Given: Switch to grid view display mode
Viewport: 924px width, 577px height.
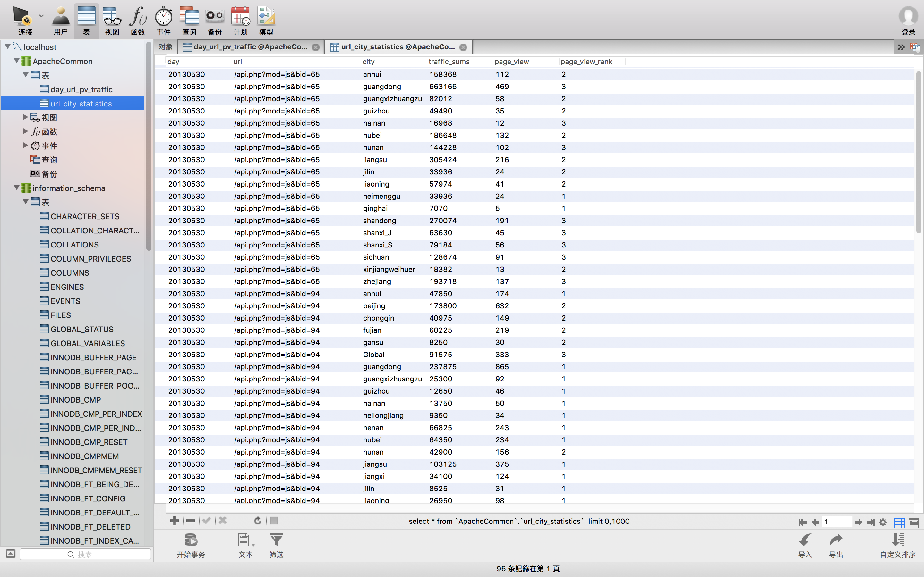Looking at the screenshot, I should (x=899, y=522).
